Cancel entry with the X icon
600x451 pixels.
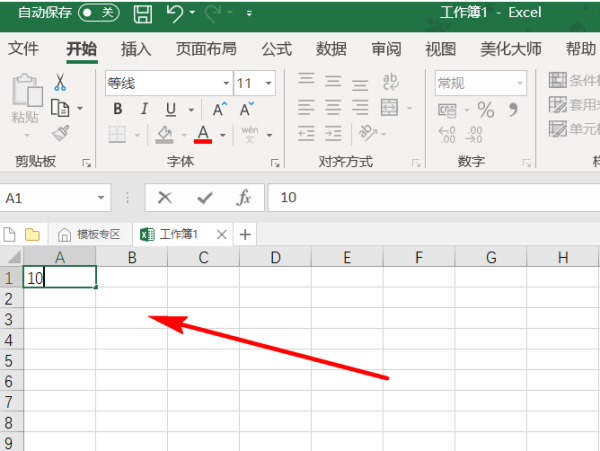pos(165,198)
